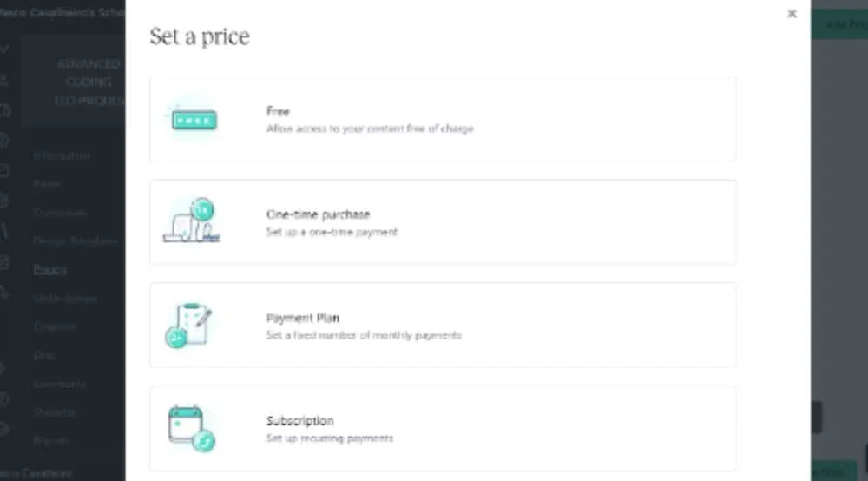This screenshot has width=868, height=481.
Task: Open Coupons in the sidebar
Action: tap(55, 326)
